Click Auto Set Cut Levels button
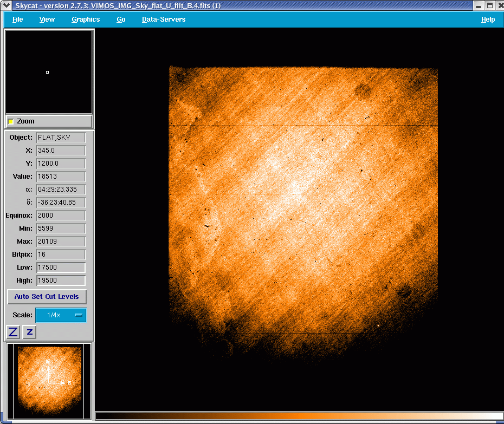504x424 pixels. click(47, 297)
